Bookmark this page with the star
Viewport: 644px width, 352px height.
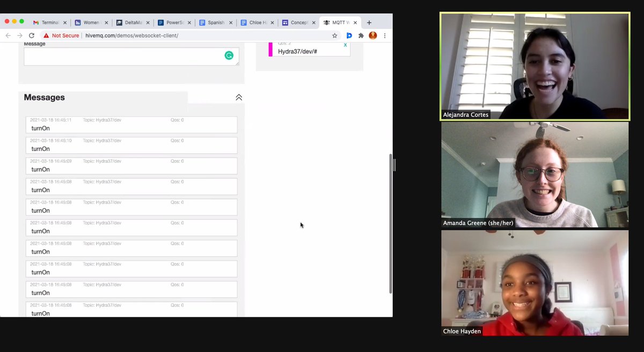[x=335, y=35]
